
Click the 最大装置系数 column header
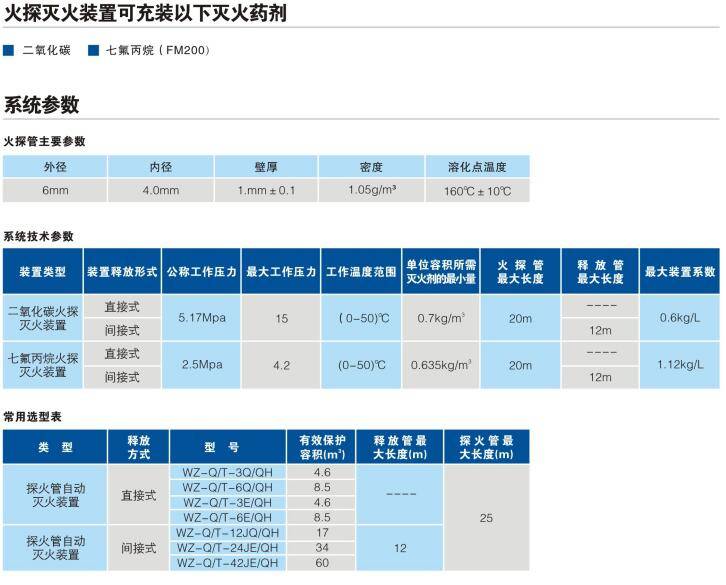coord(680,271)
